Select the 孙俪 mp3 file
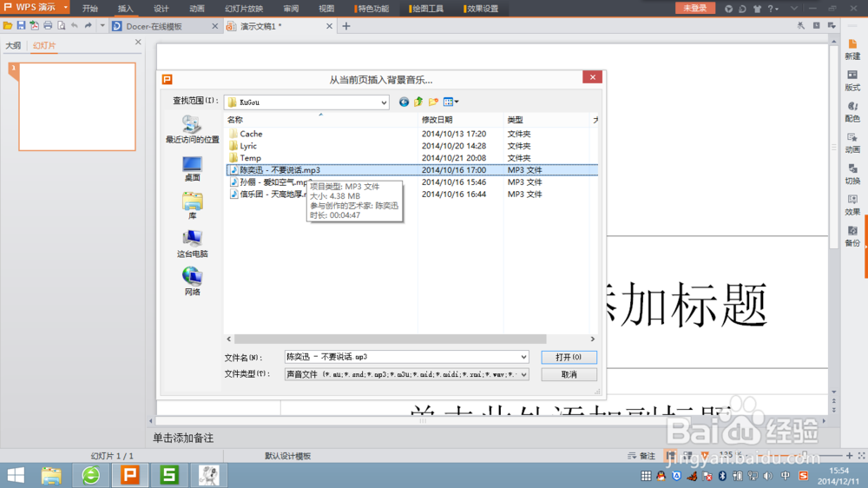868x488 pixels. [269, 182]
